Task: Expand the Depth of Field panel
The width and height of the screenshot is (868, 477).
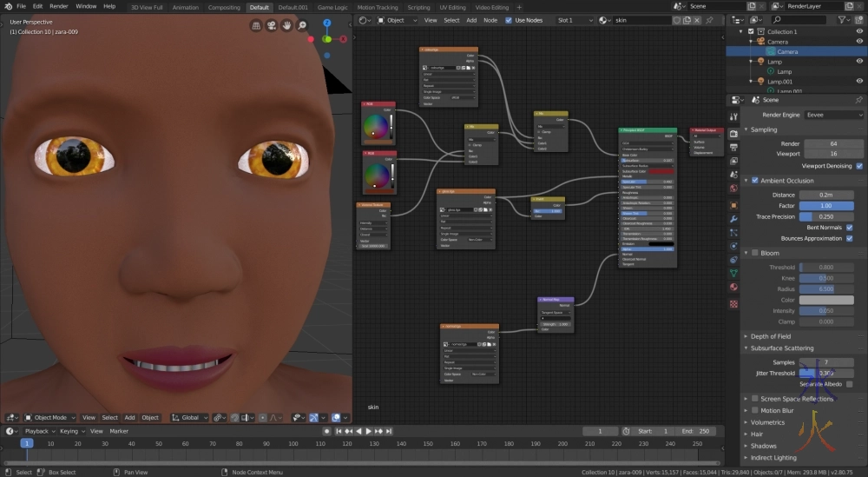Action: pos(771,336)
